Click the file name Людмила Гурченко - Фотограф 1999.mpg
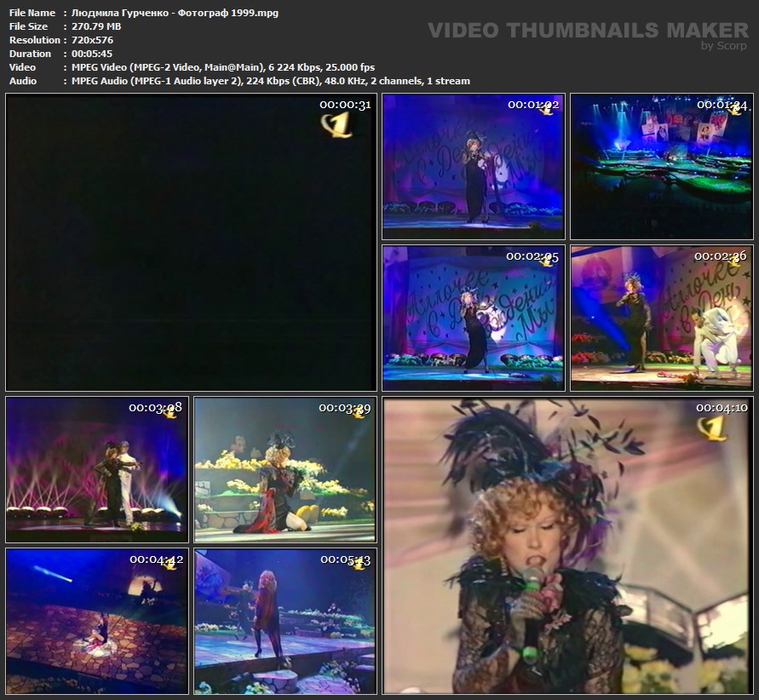 coord(175,13)
